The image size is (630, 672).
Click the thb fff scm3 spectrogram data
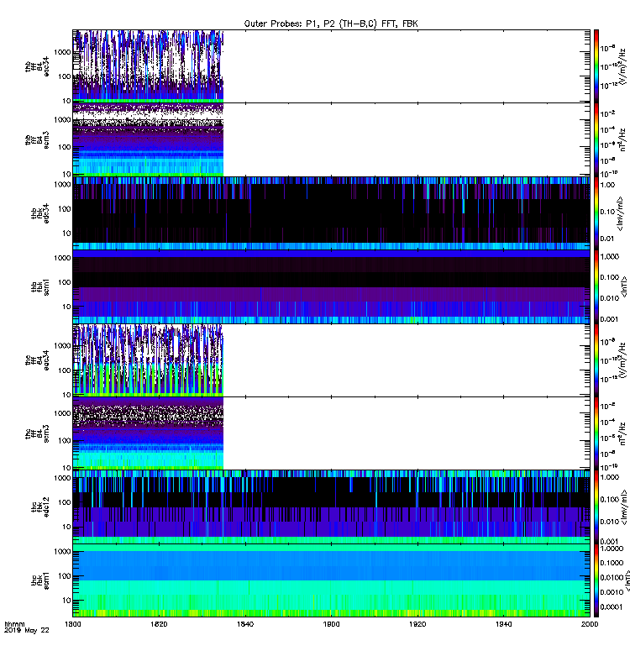(x=148, y=139)
